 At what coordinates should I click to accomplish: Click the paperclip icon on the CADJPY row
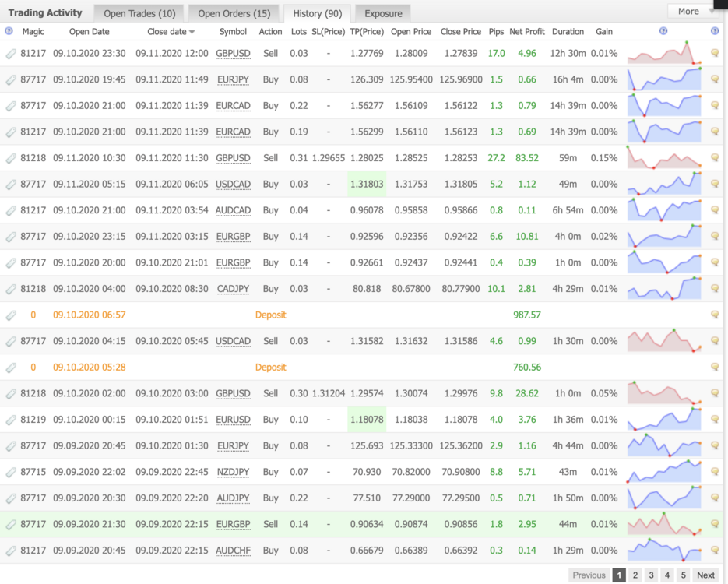tap(11, 289)
